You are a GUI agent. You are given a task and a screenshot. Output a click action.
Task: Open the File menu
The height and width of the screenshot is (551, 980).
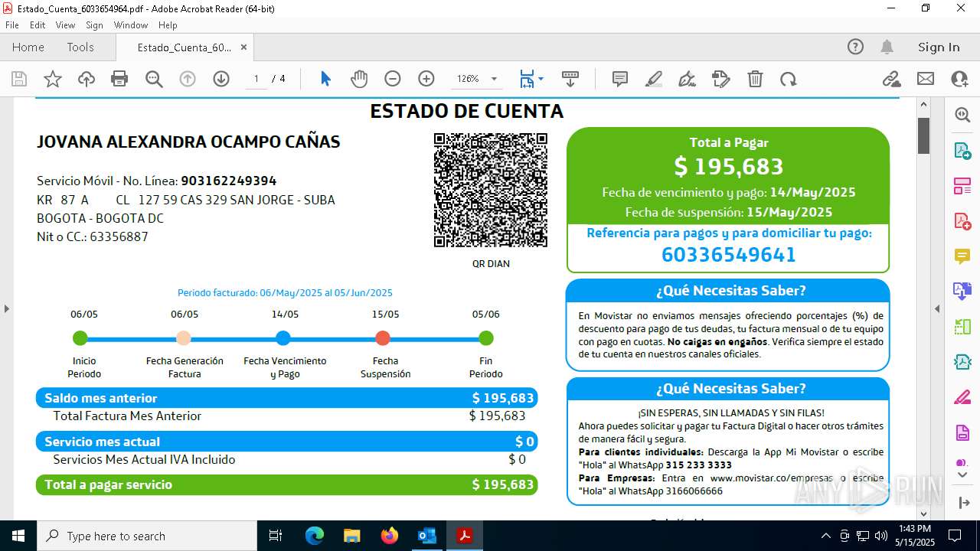click(x=12, y=25)
